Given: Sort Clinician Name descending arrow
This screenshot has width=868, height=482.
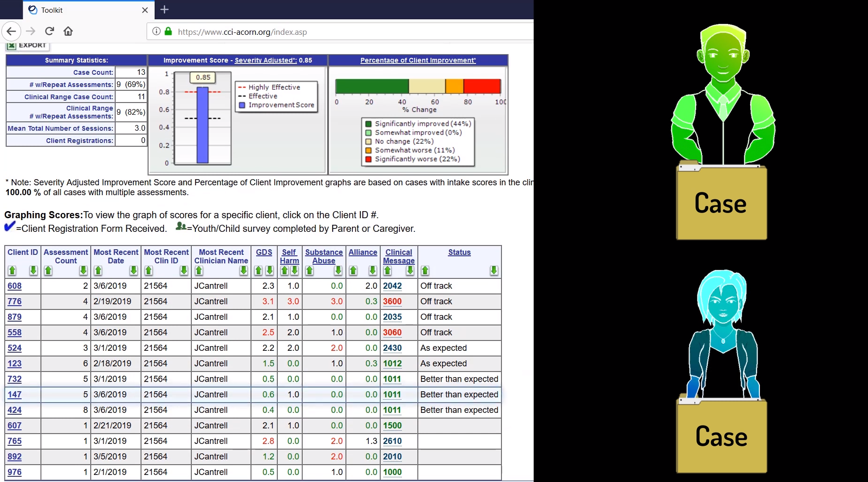Looking at the screenshot, I should (x=243, y=270).
